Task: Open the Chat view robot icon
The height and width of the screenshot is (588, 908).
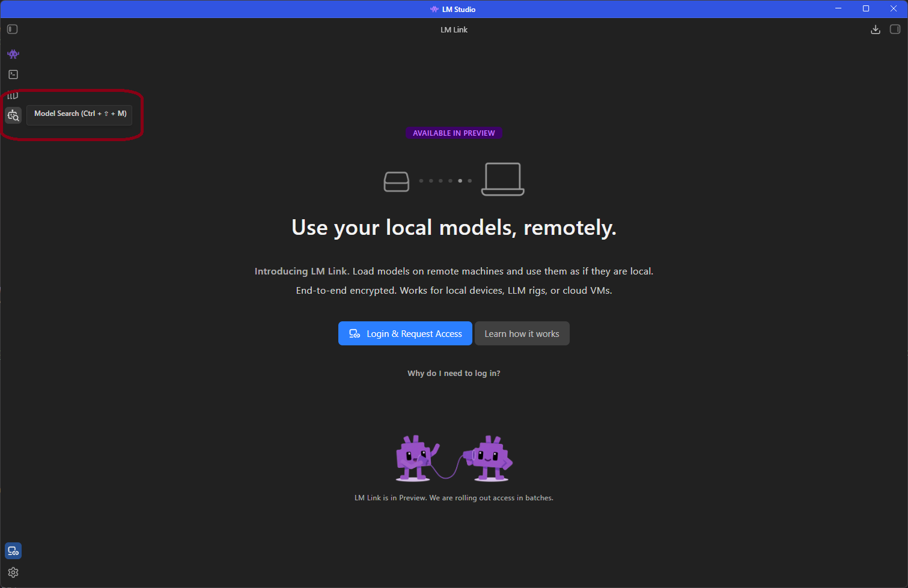Action: coord(13,54)
